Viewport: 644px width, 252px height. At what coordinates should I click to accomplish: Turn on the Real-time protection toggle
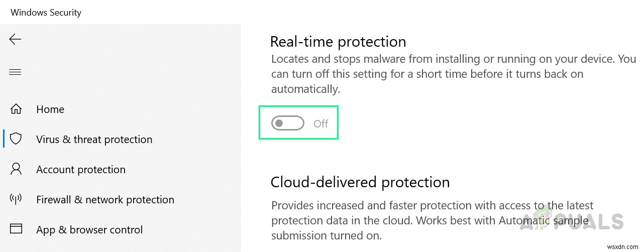click(x=288, y=123)
